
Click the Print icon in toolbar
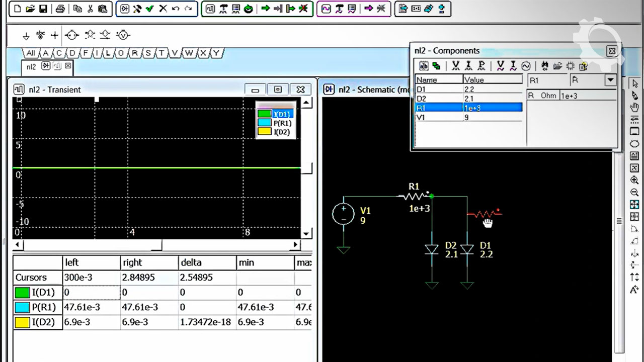pyautogui.click(x=60, y=9)
